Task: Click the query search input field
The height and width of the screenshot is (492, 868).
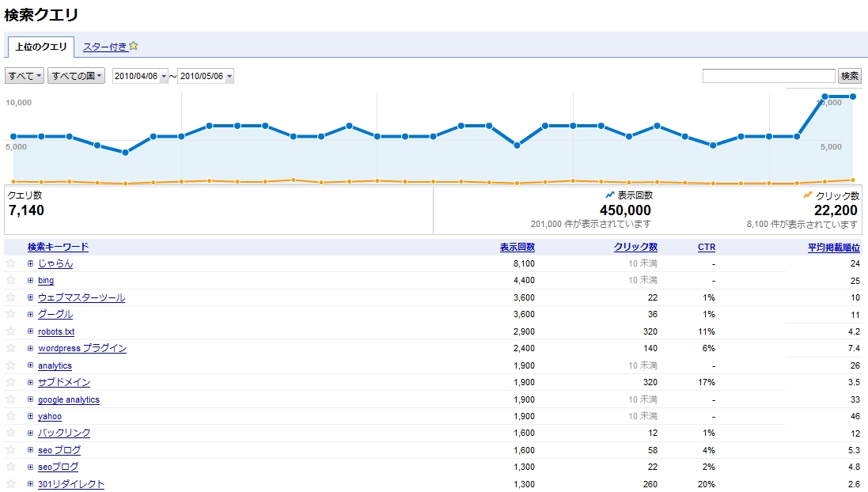Action: tap(768, 76)
